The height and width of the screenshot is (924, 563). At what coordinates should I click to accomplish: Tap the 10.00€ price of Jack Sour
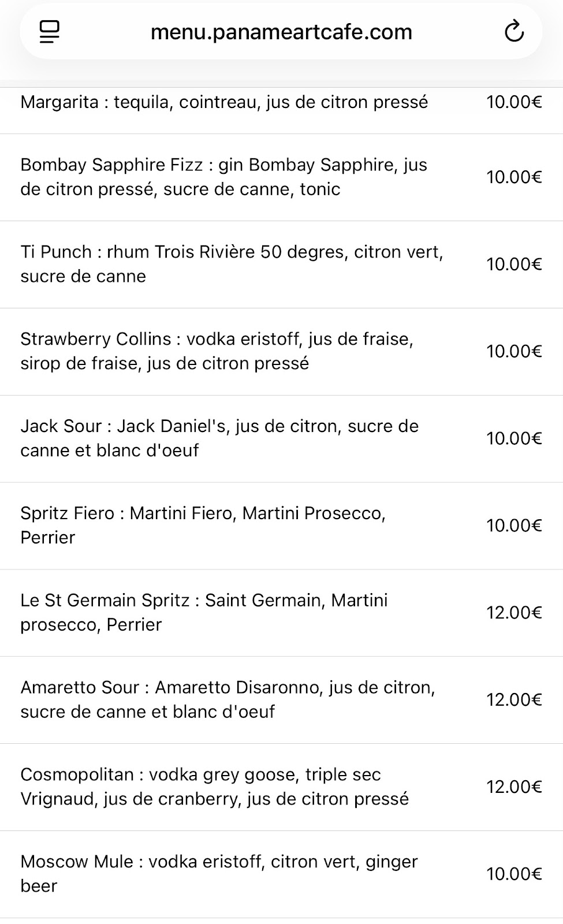tap(514, 439)
